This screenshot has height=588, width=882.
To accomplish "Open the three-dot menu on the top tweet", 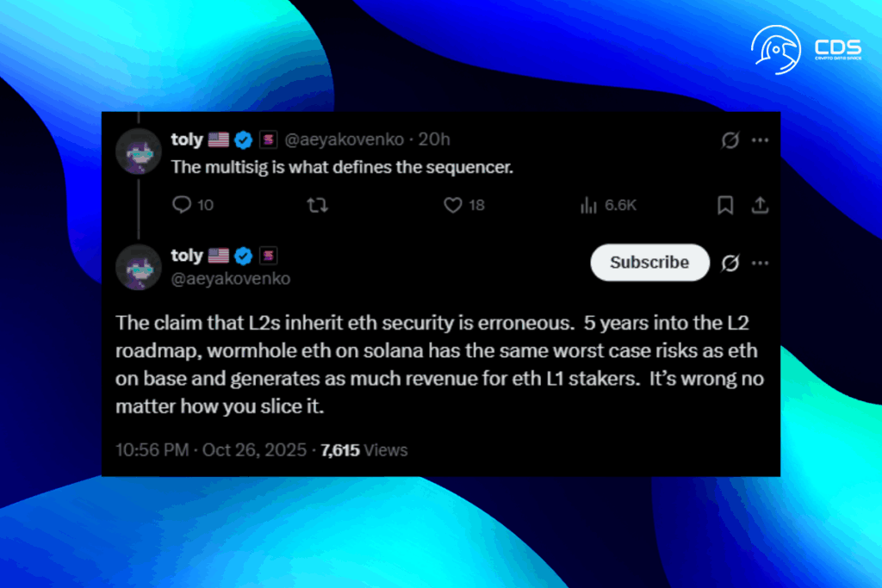I will pos(760,139).
